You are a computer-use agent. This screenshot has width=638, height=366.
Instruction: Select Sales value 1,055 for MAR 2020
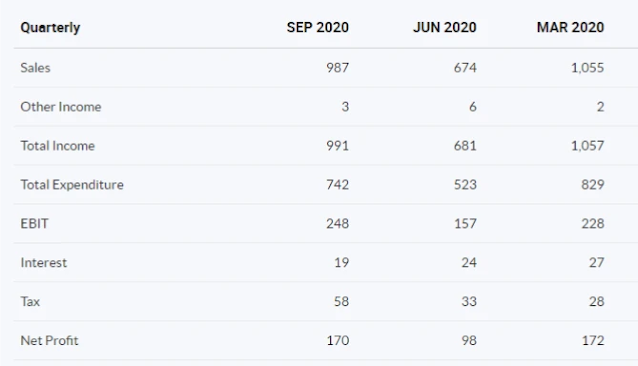(588, 68)
